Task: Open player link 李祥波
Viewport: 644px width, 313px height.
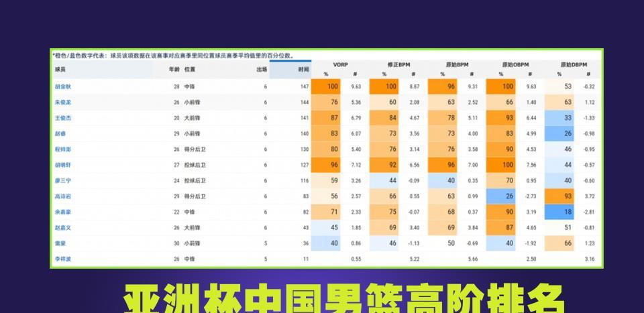Action: [64, 259]
